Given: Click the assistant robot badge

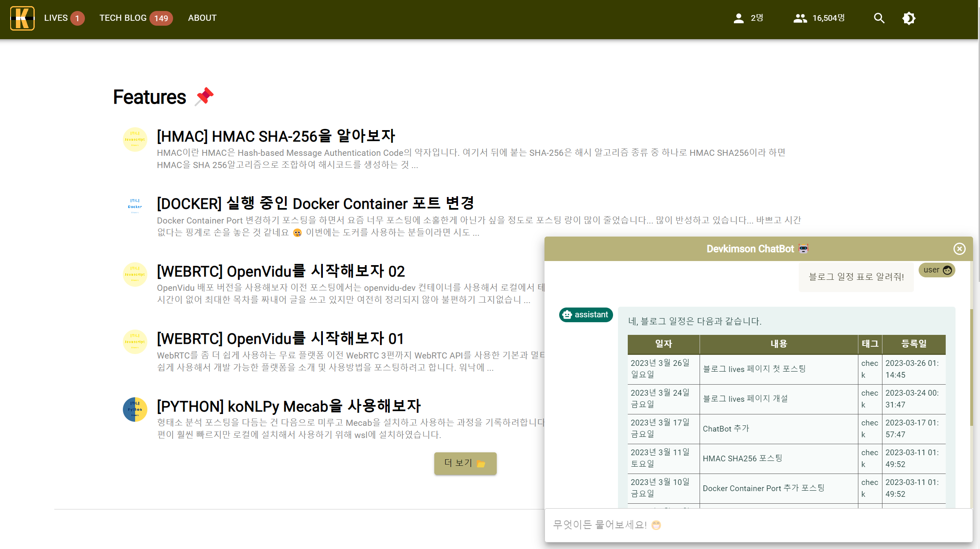Looking at the screenshot, I should 586,314.
